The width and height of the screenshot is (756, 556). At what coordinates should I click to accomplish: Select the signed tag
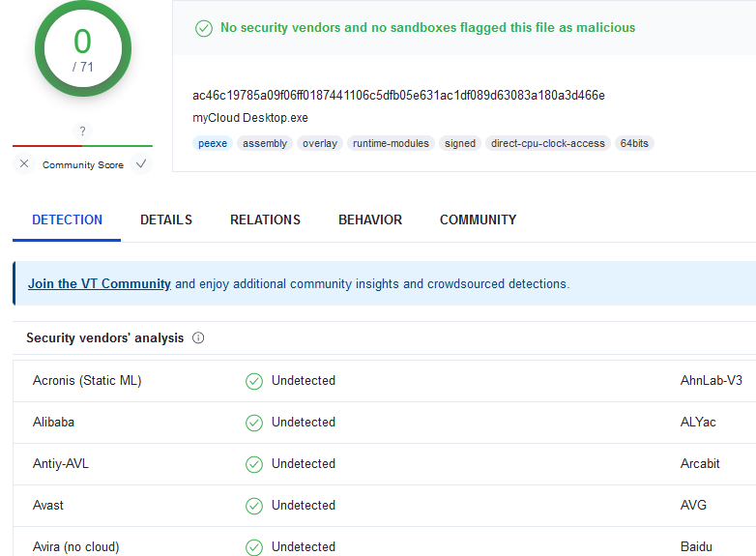[459, 143]
